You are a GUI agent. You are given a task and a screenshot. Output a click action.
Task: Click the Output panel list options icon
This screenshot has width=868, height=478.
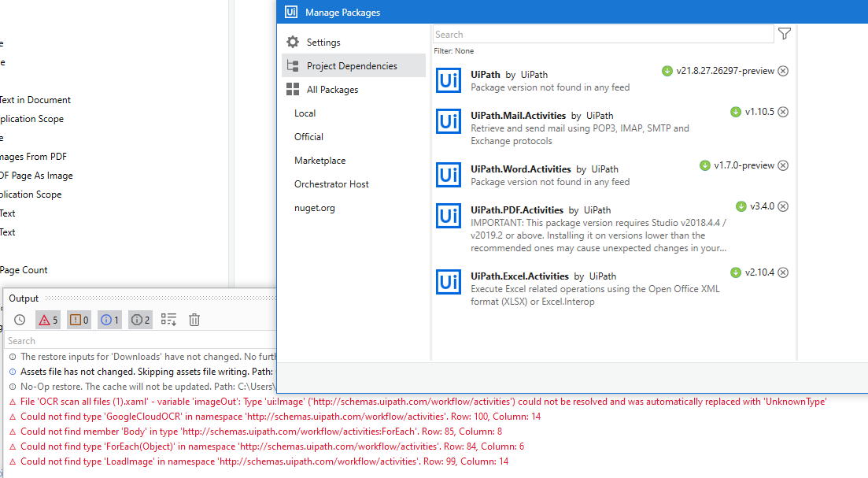click(x=168, y=320)
